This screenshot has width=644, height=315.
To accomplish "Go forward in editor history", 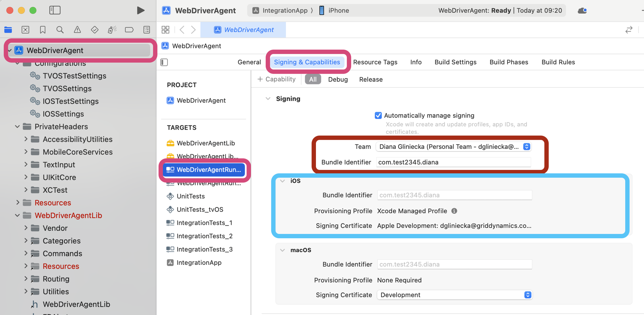I will [x=194, y=30].
